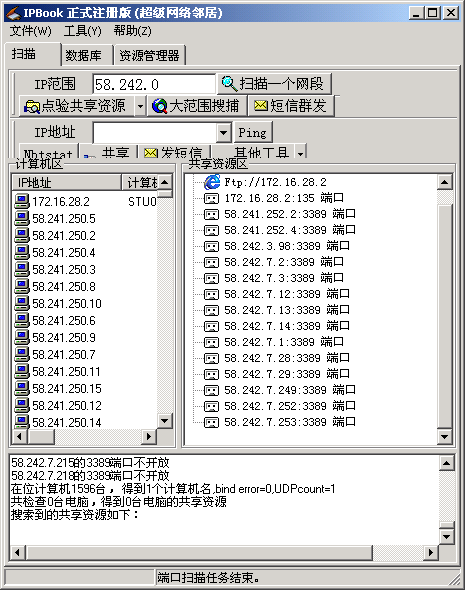The width and height of the screenshot is (465, 590).
Task: Click the 点验共享资源 folder search icon
Action: click(32, 106)
